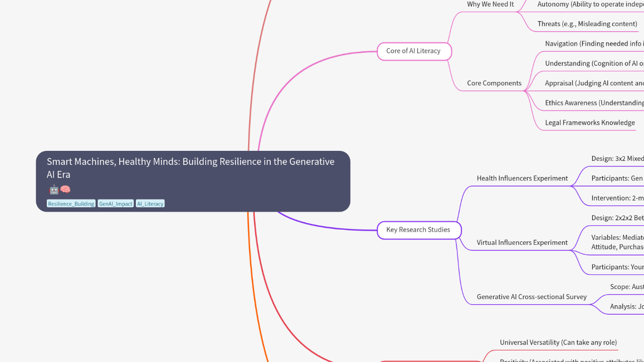
Task: Select the Legal Frameworks Knowledge node
Action: coord(590,122)
